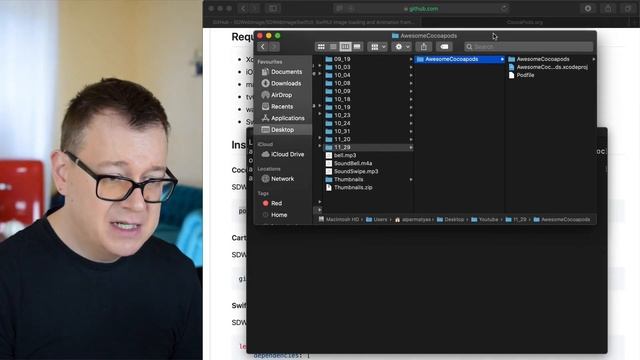Open the Finder group-by dropdown
This screenshot has height=360, width=640.
[378, 47]
